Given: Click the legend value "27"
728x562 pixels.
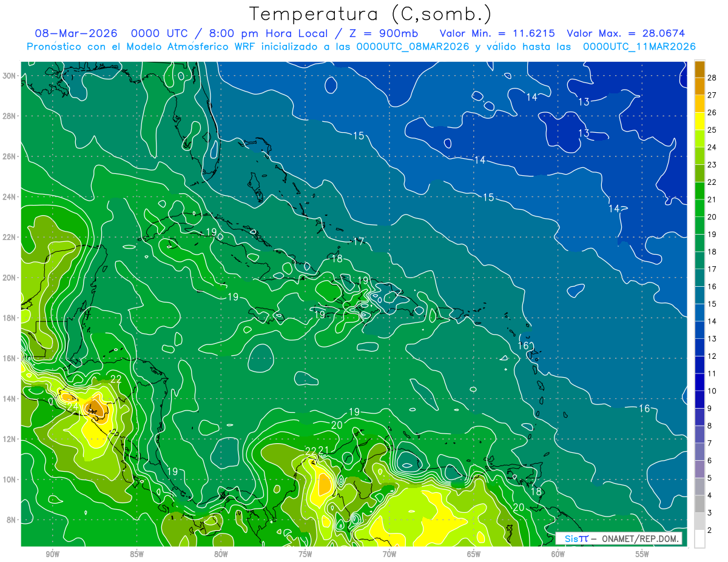Looking at the screenshot, I should coord(712,95).
